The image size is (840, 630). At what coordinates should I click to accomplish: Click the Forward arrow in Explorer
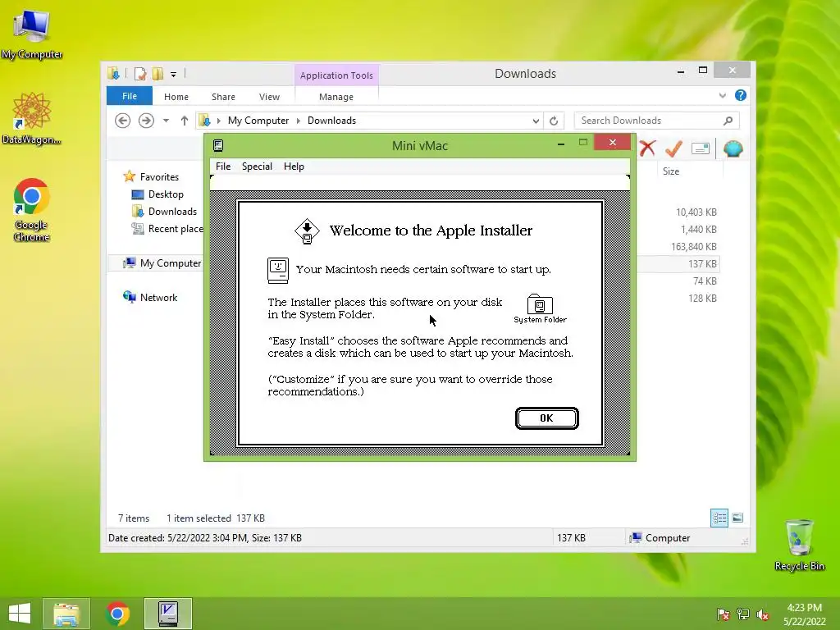tap(146, 121)
